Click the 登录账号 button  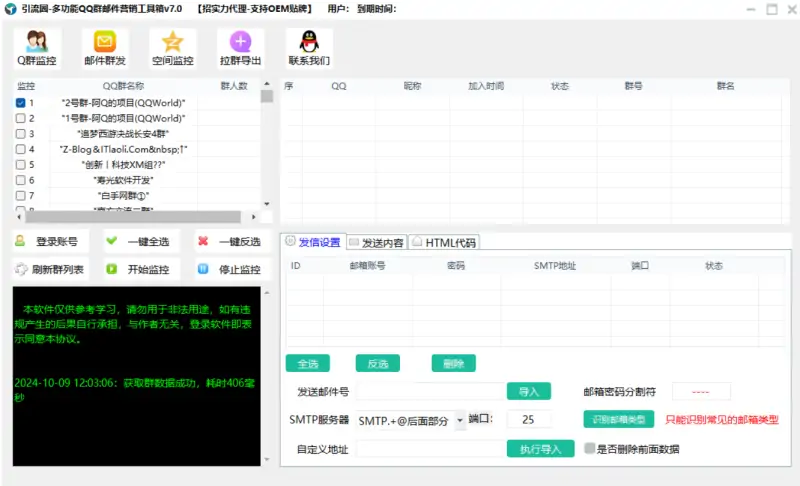coord(51,241)
